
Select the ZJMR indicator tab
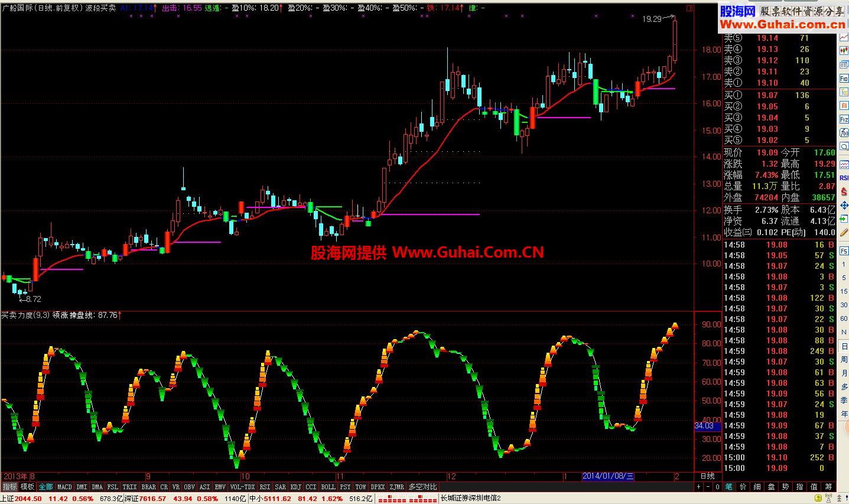[397, 487]
